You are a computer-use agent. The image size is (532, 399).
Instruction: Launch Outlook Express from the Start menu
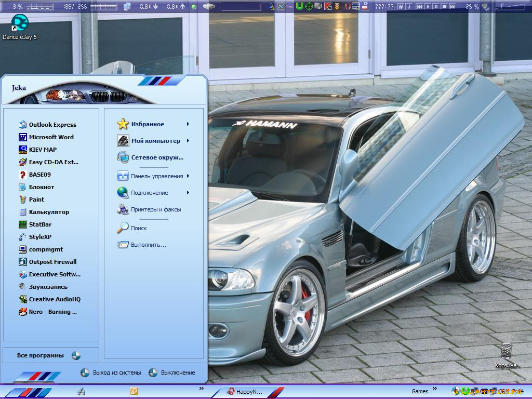47,125
